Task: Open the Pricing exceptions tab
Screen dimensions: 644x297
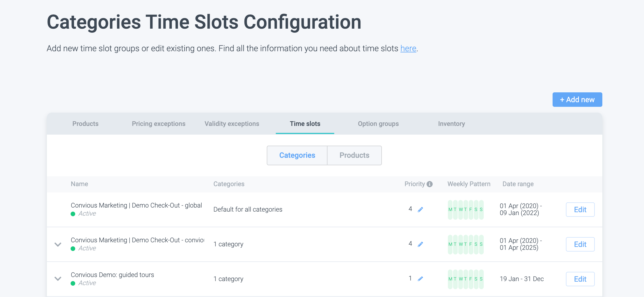Action: pyautogui.click(x=159, y=124)
